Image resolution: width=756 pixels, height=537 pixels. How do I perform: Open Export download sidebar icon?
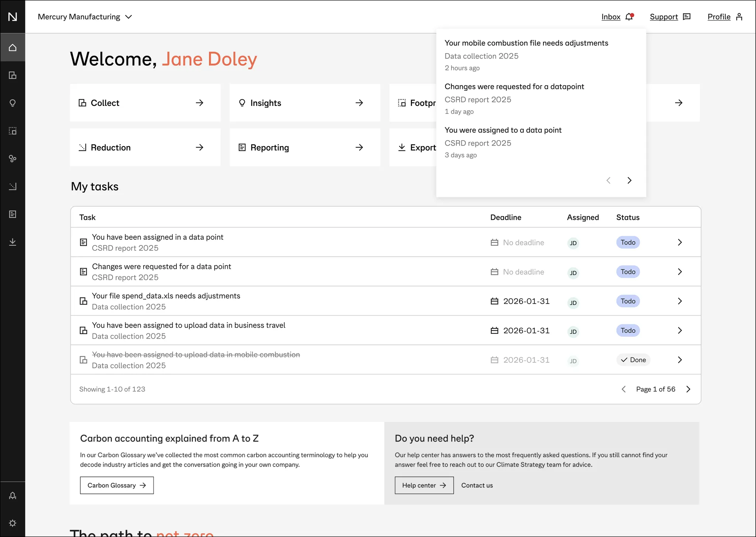tap(13, 242)
